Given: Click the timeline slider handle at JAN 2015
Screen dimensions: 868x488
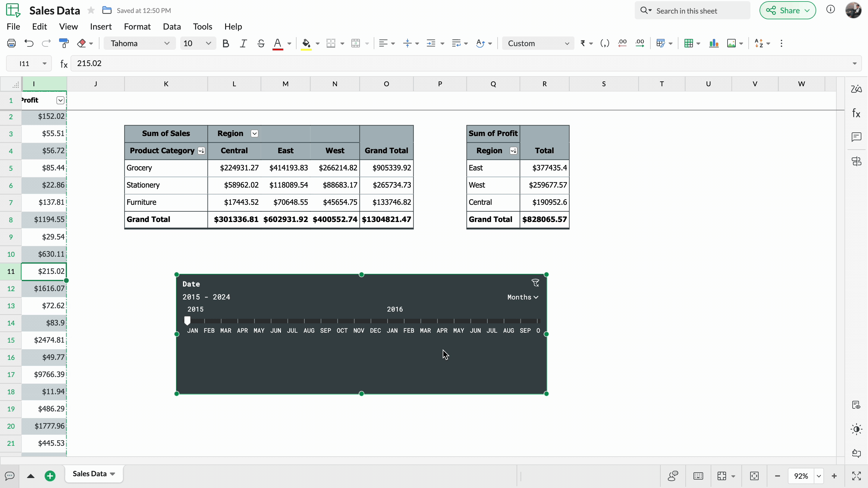Looking at the screenshot, I should click(x=187, y=320).
